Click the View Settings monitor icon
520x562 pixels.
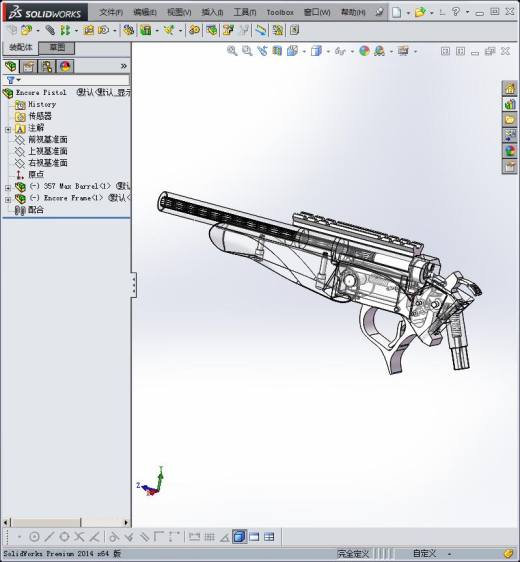click(403, 51)
